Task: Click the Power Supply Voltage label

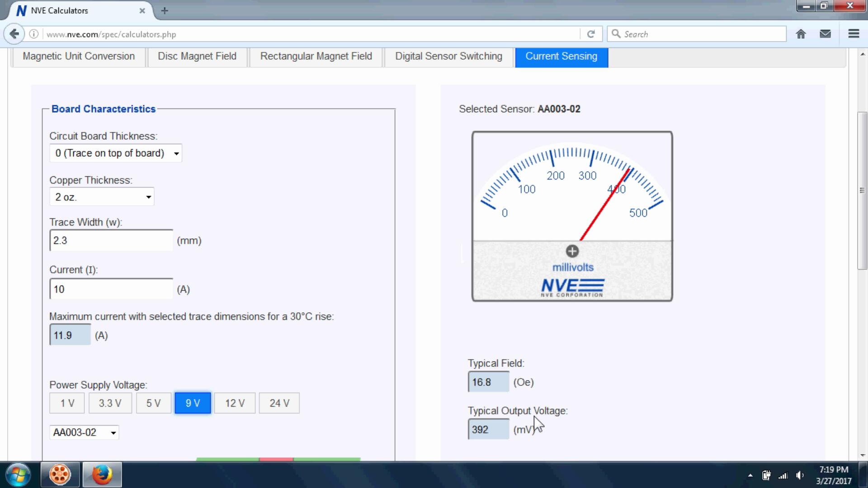Action: tap(98, 385)
